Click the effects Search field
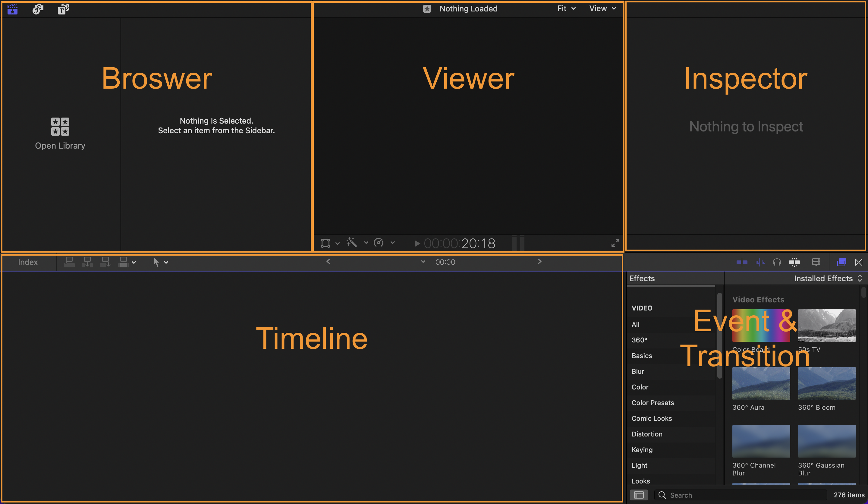This screenshot has width=868, height=504. (x=741, y=495)
